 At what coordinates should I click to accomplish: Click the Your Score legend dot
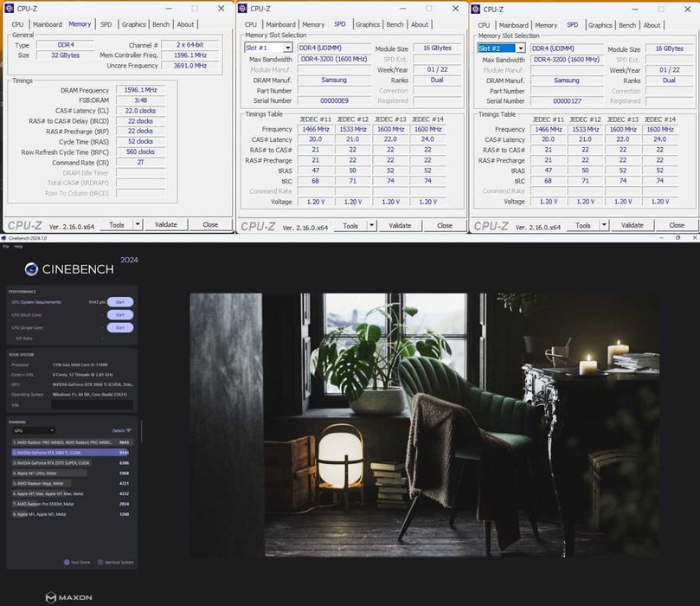pyautogui.click(x=67, y=562)
